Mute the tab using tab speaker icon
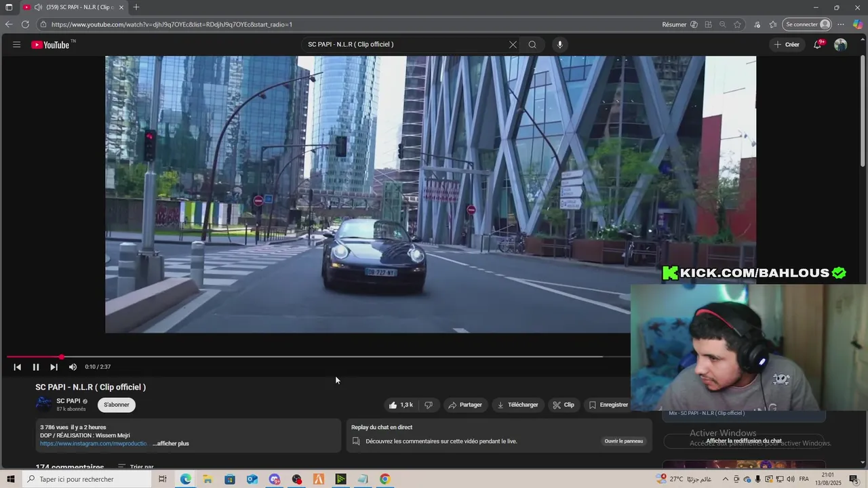 click(x=38, y=7)
